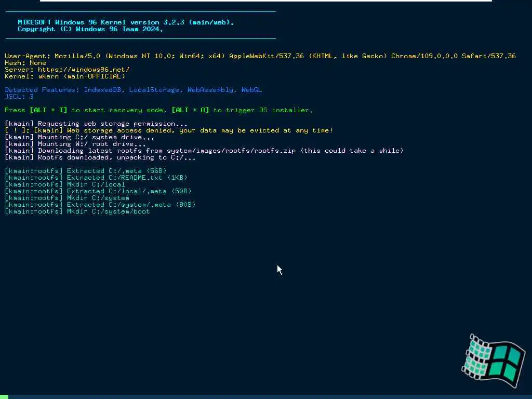Click the 'Detected Features' line

[134, 90]
